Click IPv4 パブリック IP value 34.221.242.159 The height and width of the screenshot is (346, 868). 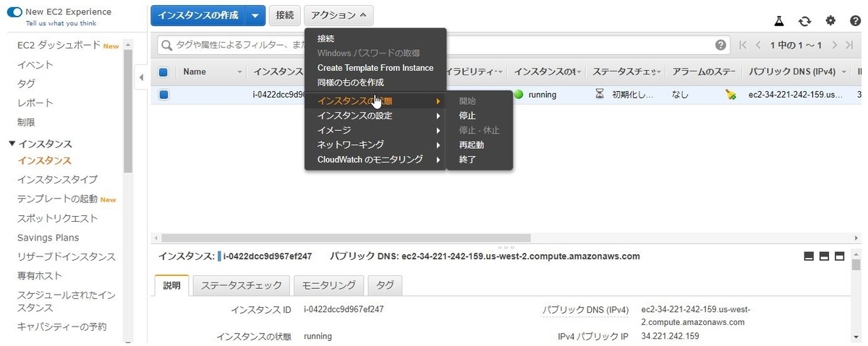[x=671, y=336]
